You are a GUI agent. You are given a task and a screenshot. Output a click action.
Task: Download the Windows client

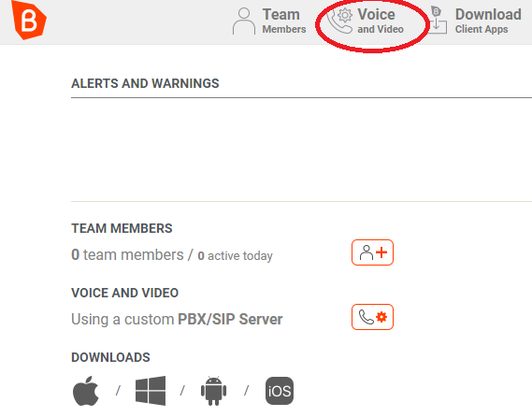point(151,391)
